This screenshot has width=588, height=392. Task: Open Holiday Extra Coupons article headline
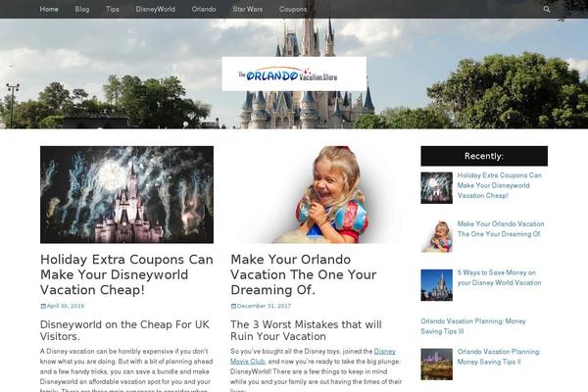point(126,274)
